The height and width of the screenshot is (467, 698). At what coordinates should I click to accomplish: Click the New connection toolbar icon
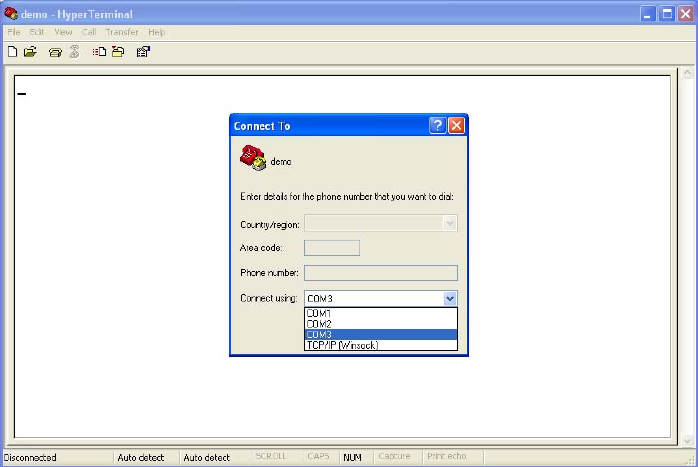point(12,52)
